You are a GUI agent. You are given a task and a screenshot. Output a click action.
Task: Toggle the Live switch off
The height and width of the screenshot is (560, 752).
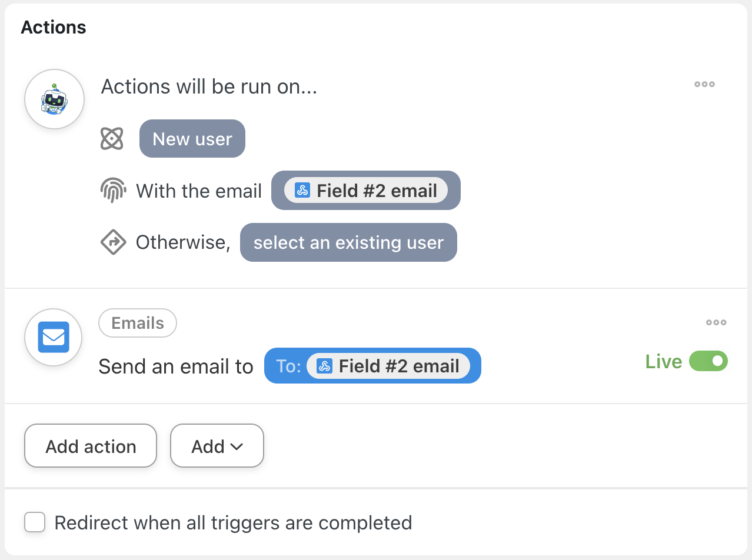(708, 361)
